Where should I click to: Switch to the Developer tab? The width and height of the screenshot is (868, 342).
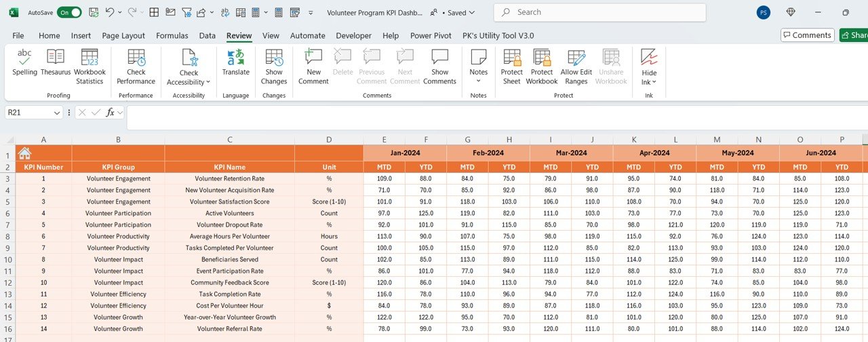click(x=354, y=35)
